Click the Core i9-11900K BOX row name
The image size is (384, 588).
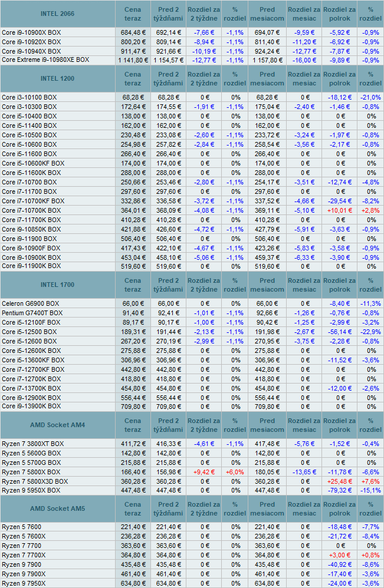31,266
